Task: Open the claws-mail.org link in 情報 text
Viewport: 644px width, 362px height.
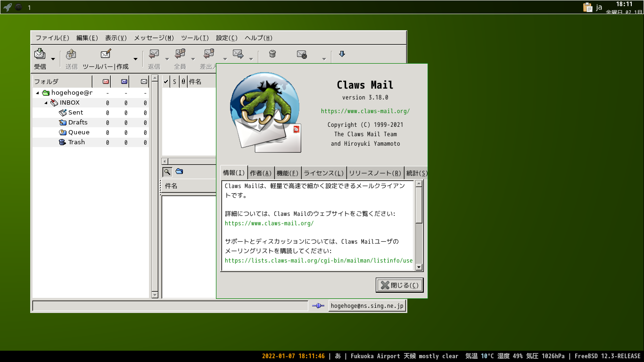Action: [269, 223]
